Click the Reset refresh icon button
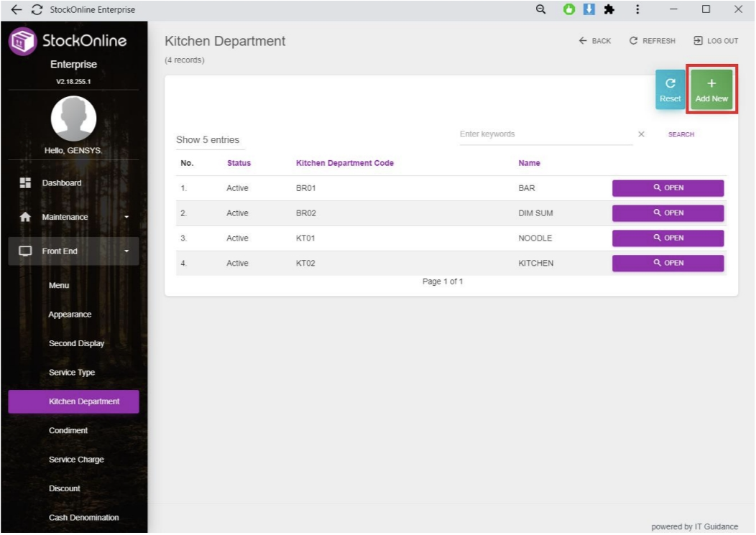The image size is (756, 535). (670, 90)
